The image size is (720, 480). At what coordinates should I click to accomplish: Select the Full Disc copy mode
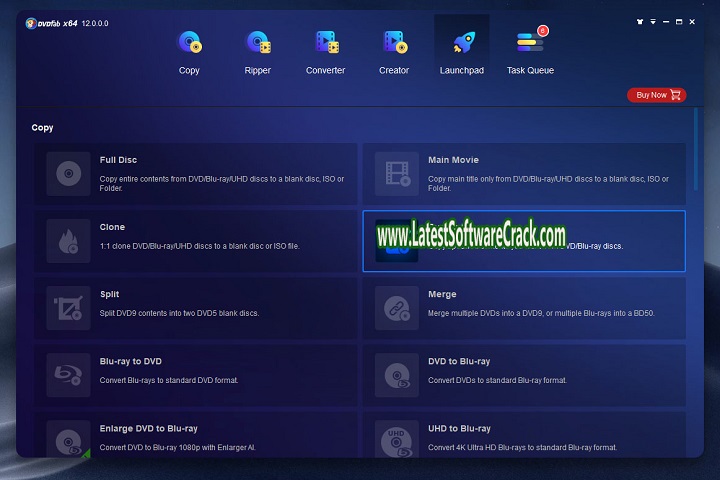click(196, 173)
